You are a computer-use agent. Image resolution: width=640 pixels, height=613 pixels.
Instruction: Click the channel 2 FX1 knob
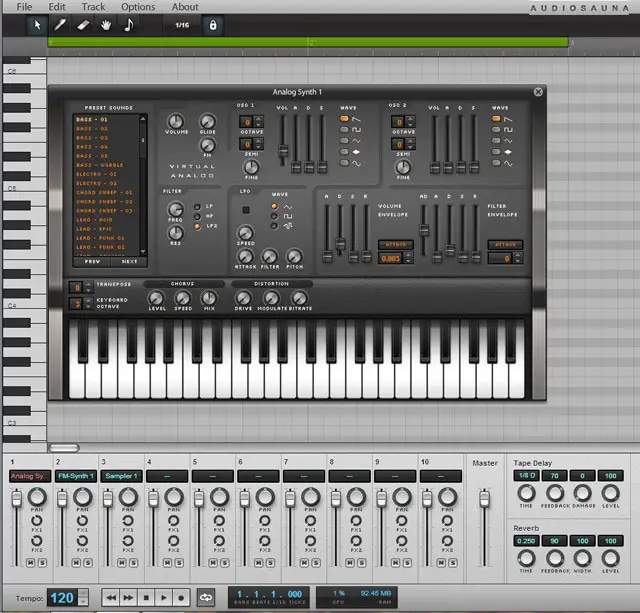(x=82, y=520)
